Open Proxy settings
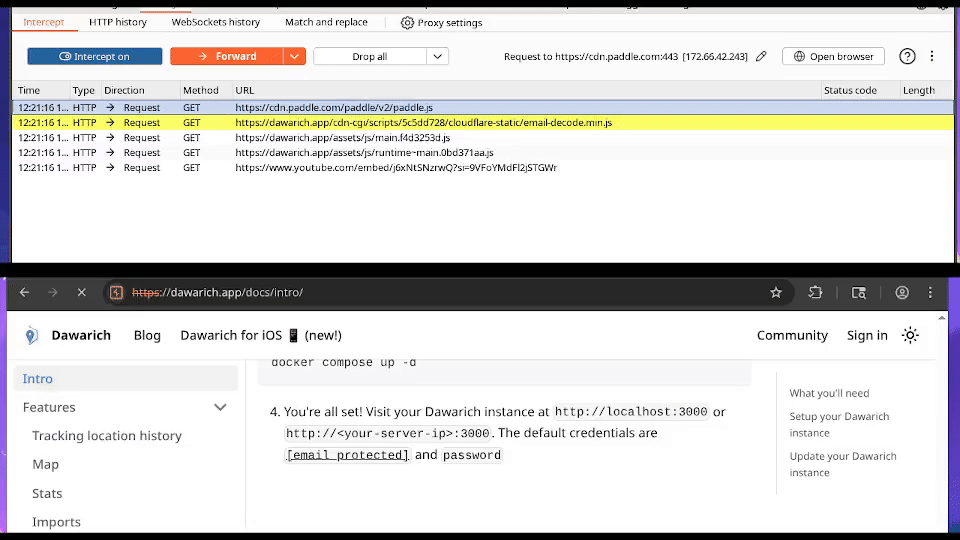This screenshot has width=960, height=540. point(441,23)
